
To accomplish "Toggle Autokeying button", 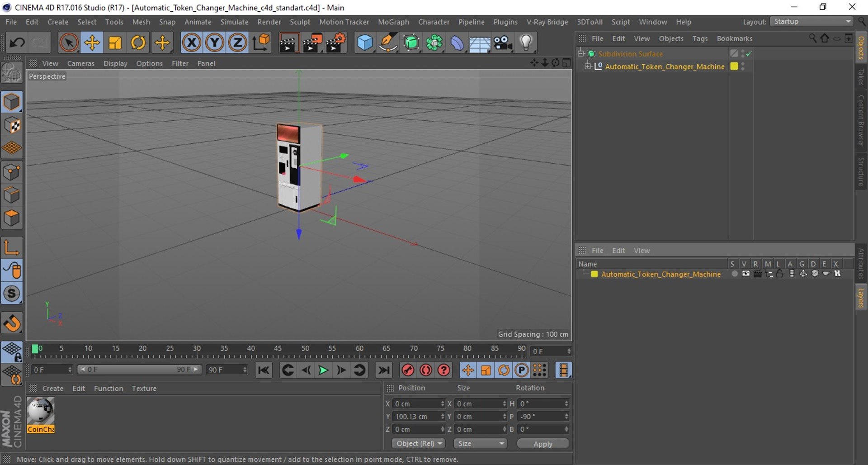I will click(426, 370).
